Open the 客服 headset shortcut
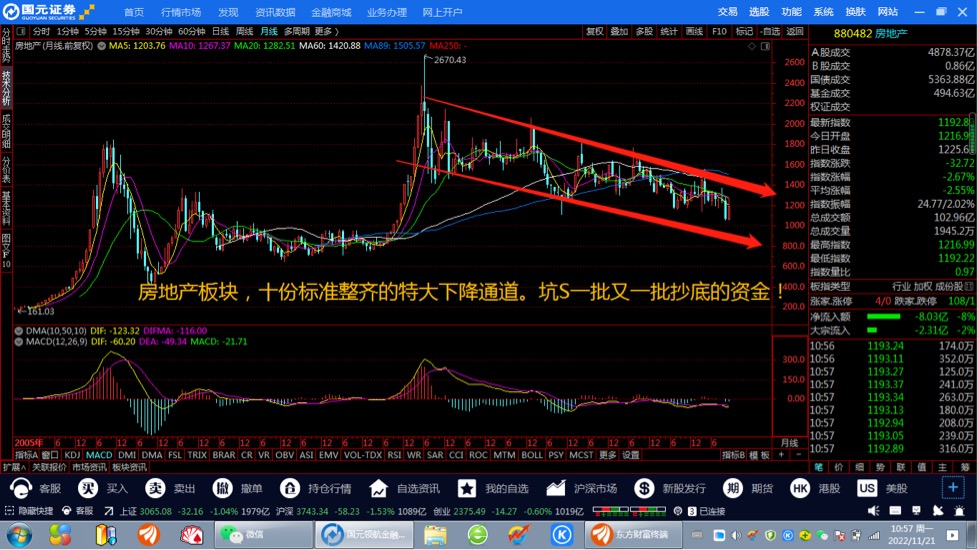The image size is (977, 550). pyautogui.click(x=21, y=488)
